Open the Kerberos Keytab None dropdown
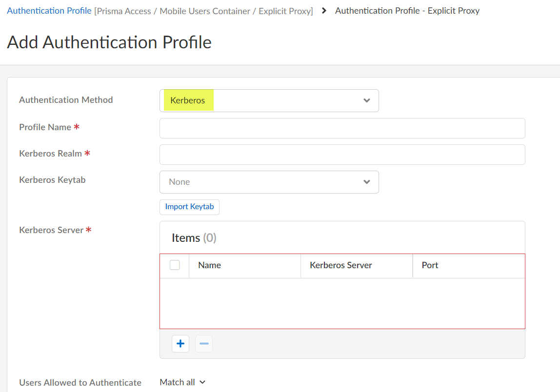This screenshot has width=560, height=392. pyautogui.click(x=268, y=182)
